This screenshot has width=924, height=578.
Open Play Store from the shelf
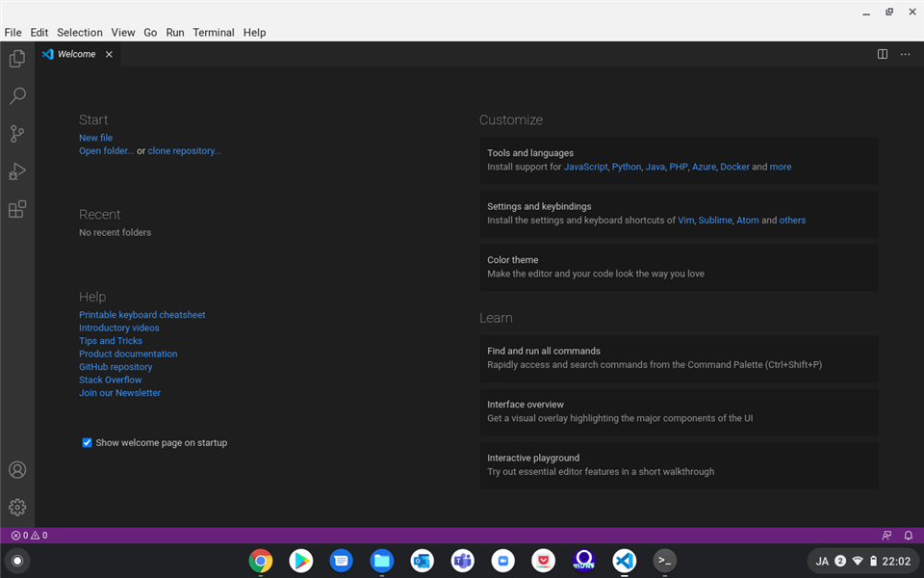300,561
